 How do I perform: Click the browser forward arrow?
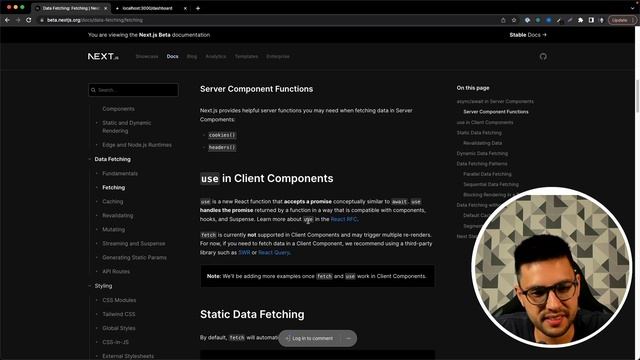click(18, 20)
